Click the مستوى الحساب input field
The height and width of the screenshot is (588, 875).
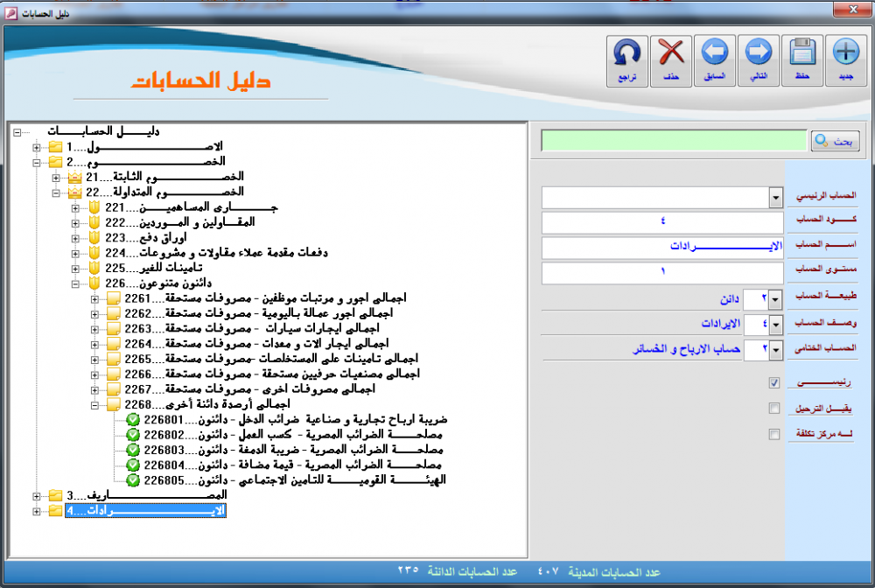662,272
